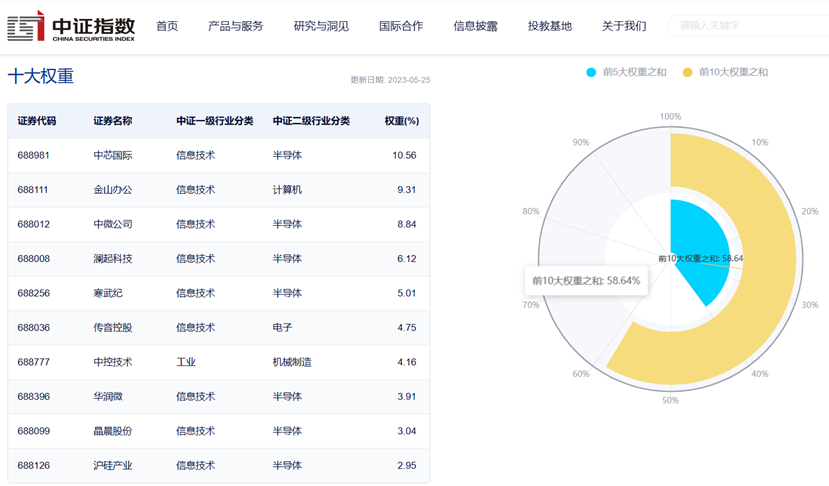The image size is (829, 486).
Task: Click the 中证一级行业分类 column header
Action: pyautogui.click(x=214, y=121)
